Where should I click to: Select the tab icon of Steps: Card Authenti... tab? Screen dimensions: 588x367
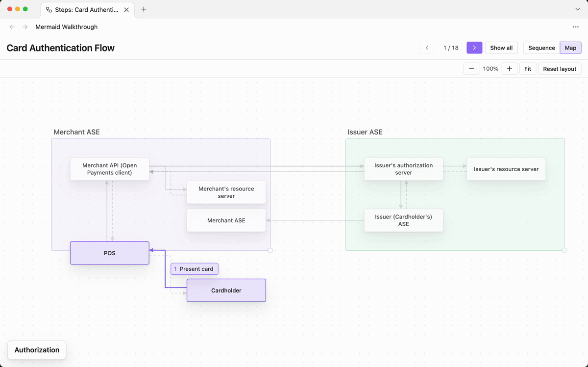point(49,9)
